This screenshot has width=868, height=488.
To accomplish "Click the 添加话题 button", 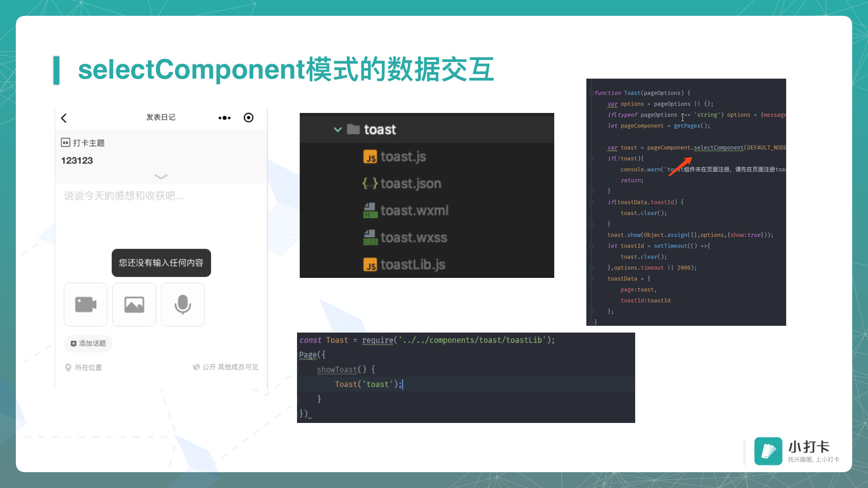I will 88,343.
